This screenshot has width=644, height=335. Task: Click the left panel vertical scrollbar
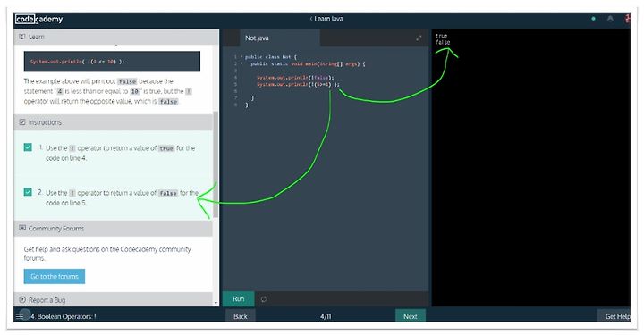pos(216,164)
